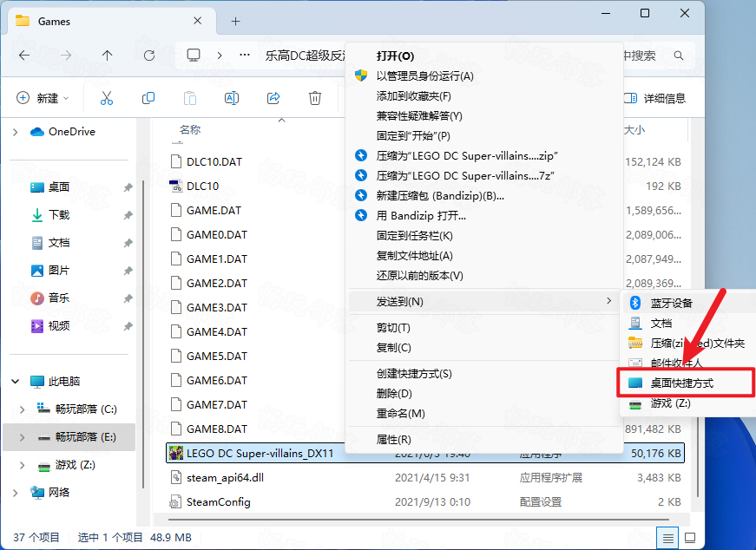Show more breadcrumb path with ellipsis
The width and height of the screenshot is (756, 550).
pyautogui.click(x=245, y=55)
